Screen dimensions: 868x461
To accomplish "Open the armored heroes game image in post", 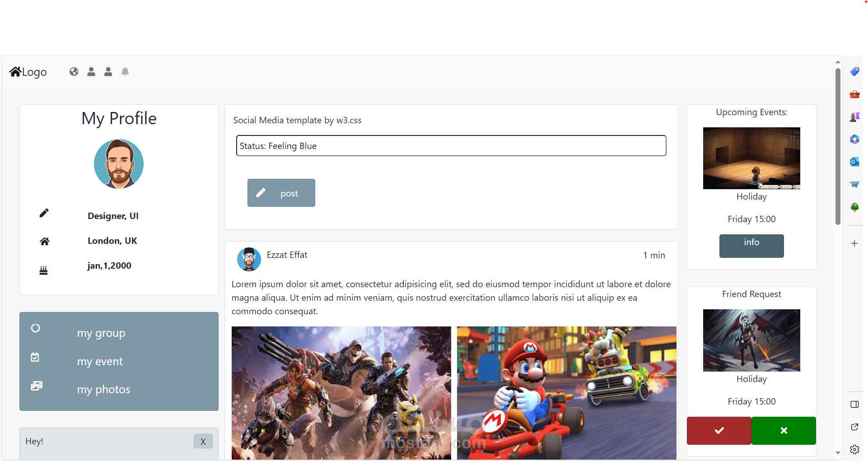I will [341, 393].
